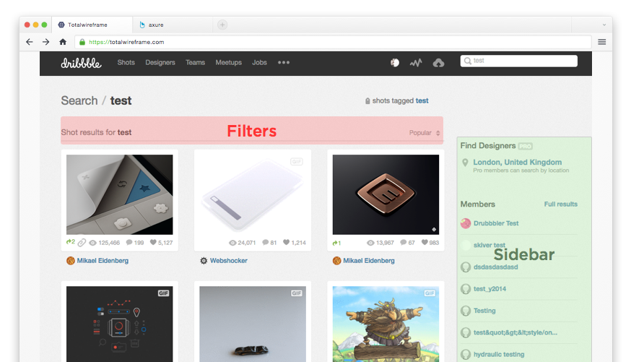Open a new tab with plus button
This screenshot has height=362, width=644.
222,25
